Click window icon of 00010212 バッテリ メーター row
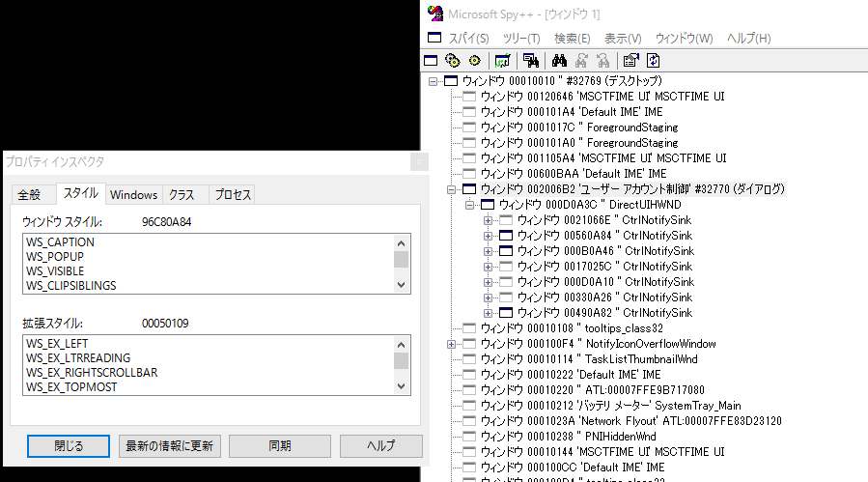The height and width of the screenshot is (482, 868). click(469, 406)
